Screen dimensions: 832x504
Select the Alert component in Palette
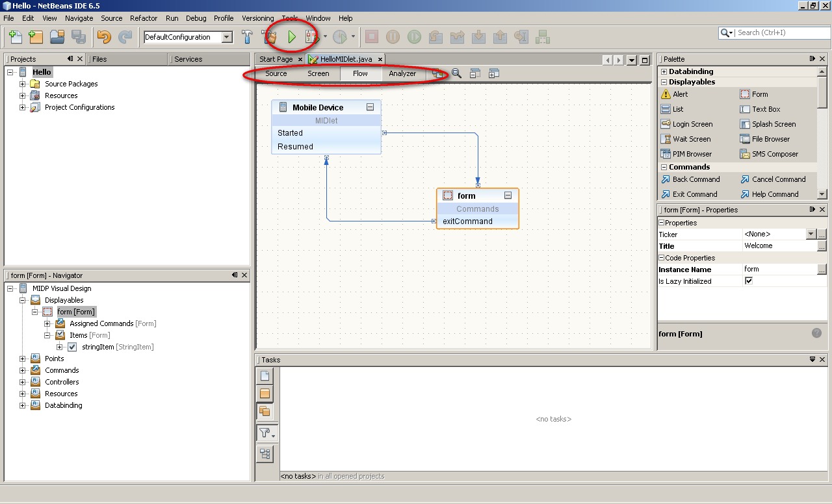673,94
